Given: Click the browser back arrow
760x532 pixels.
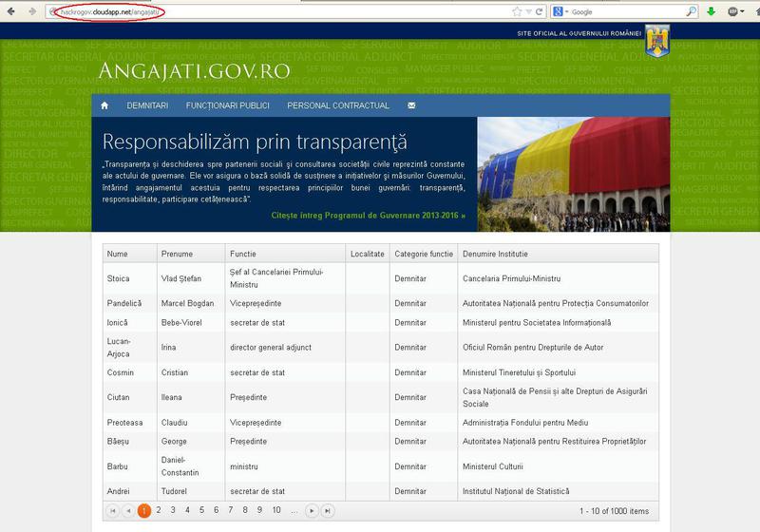Looking at the screenshot, I should [x=11, y=11].
